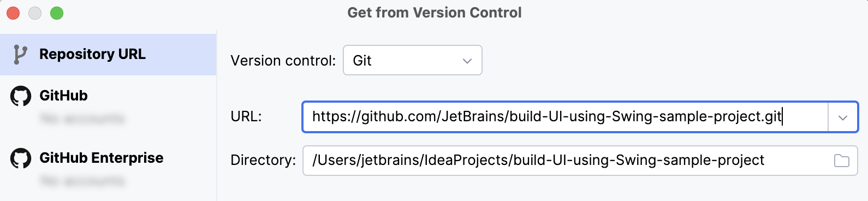Screen dimensions: 868x201
Task: Click the Directory label
Action: [x=263, y=160]
